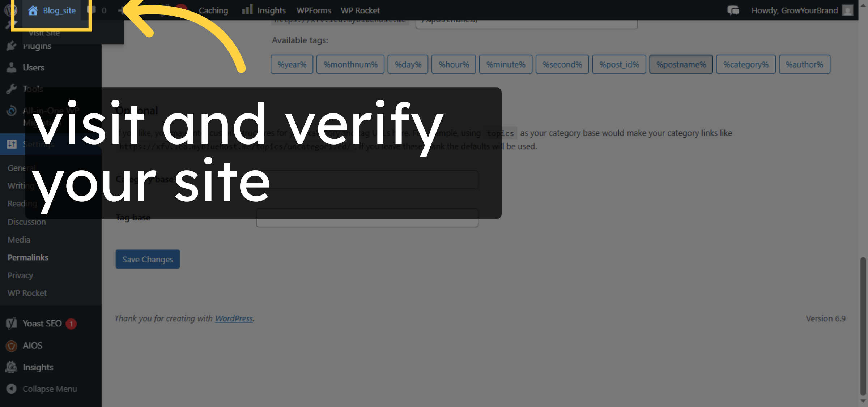Click the AIOS shield icon in sidebar
The image size is (868, 407).
[x=11, y=346]
